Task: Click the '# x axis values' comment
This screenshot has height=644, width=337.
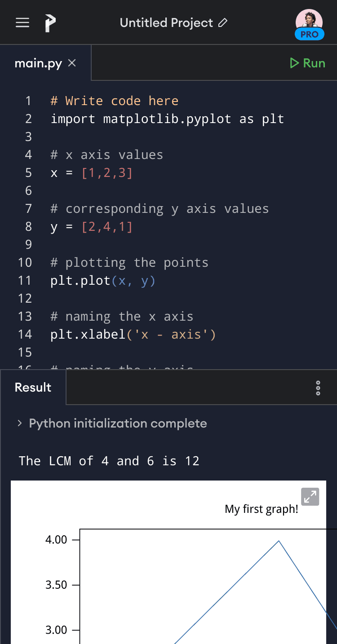Action: [x=107, y=154]
